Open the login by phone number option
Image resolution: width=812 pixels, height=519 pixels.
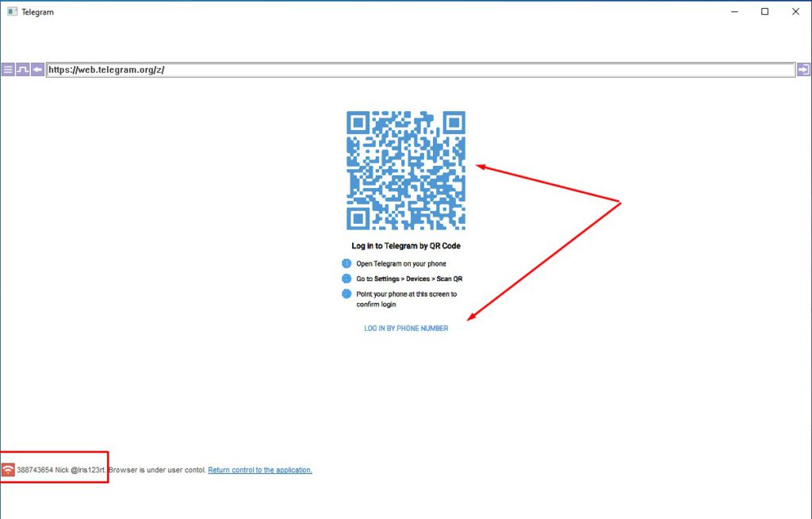click(x=406, y=328)
